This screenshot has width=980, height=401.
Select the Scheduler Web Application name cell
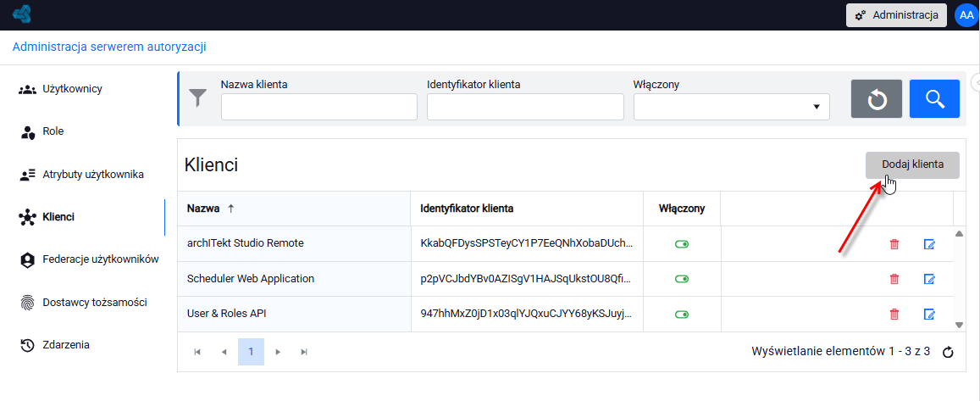tap(295, 279)
